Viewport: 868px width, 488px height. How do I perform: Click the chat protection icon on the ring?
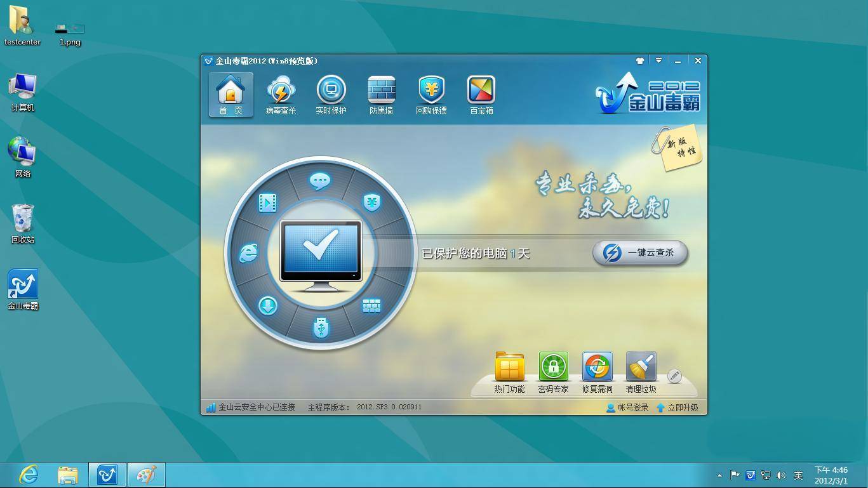(x=320, y=181)
